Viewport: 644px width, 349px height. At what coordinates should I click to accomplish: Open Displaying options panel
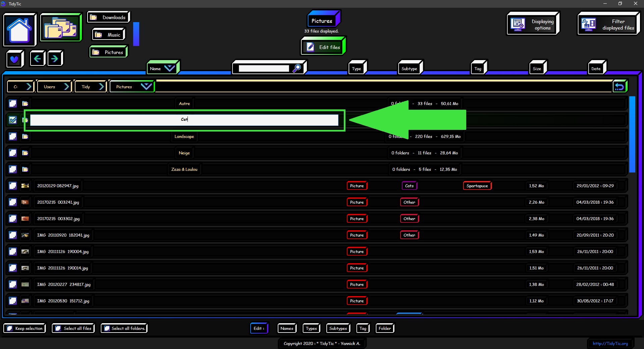click(533, 24)
